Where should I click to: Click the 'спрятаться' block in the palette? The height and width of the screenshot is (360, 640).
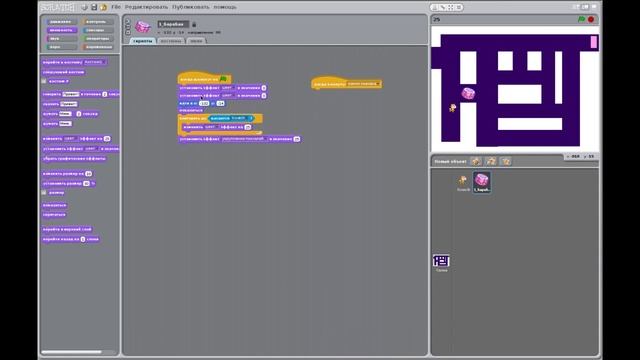(54, 215)
